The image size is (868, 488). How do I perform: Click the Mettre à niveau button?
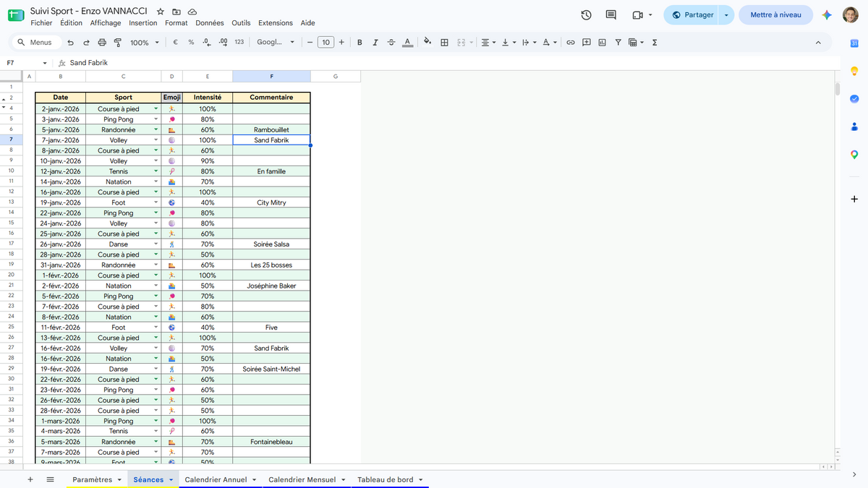[775, 14]
